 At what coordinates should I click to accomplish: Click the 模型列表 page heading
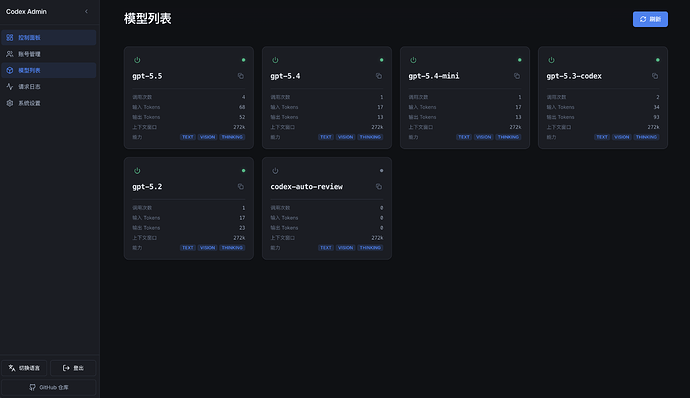[147, 18]
